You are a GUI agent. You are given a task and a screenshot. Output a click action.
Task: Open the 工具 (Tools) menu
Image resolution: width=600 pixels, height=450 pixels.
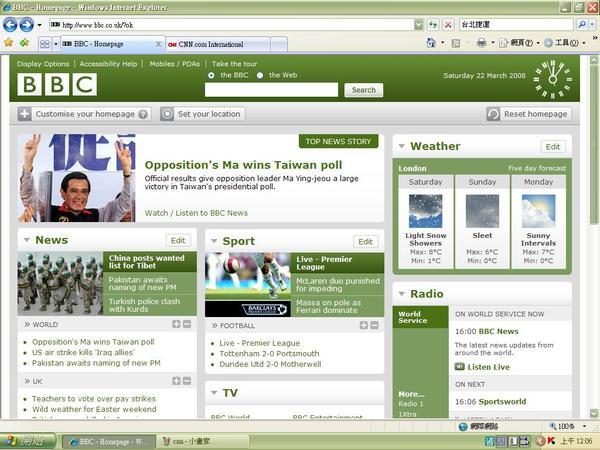coord(564,43)
